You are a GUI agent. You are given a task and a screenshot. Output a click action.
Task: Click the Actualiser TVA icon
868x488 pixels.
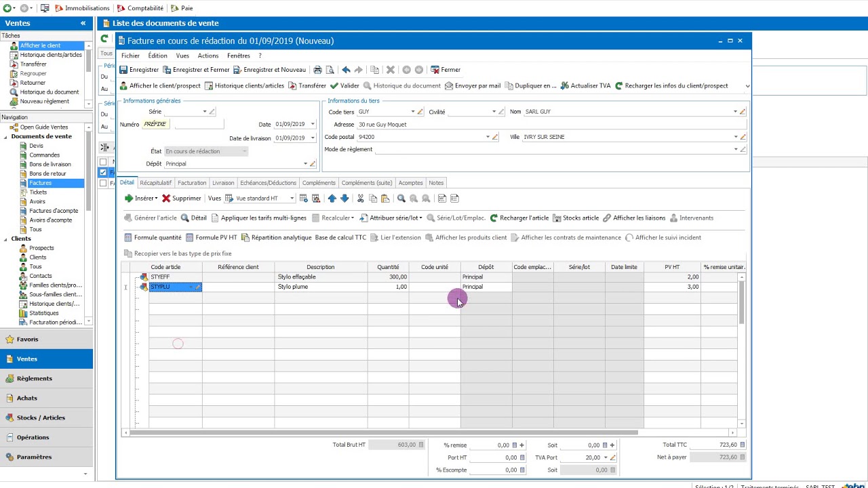coord(564,86)
